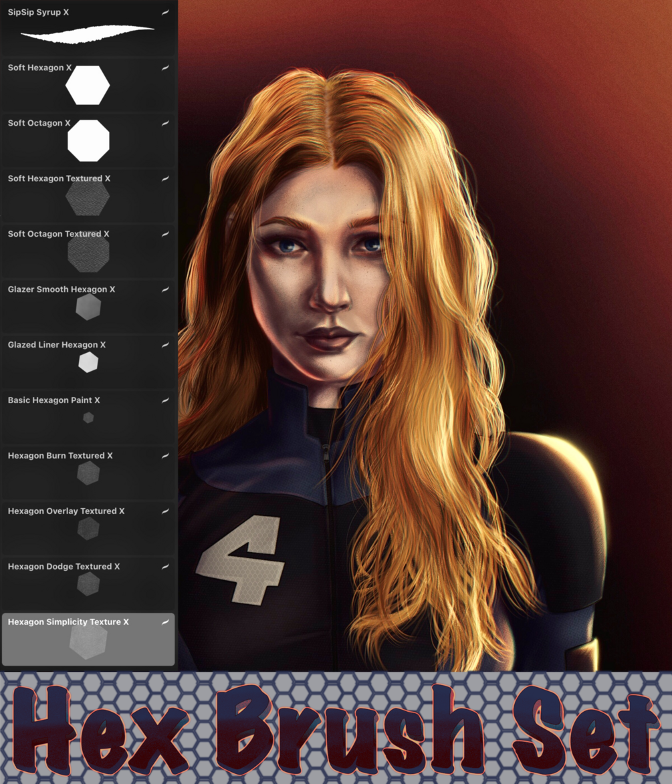Image resolution: width=672 pixels, height=784 pixels.
Task: Click stroke icon on Soft Octagon Textured X
Action: point(165,234)
